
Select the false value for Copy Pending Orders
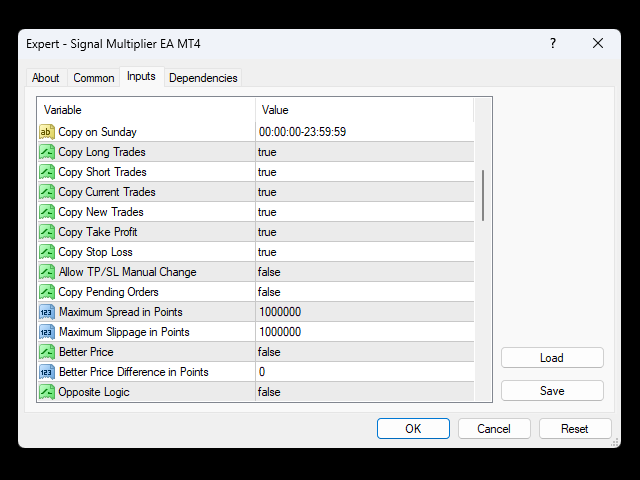click(x=269, y=292)
